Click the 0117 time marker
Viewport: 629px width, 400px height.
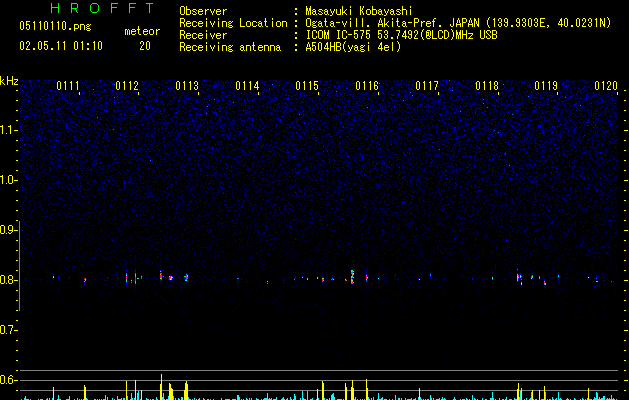click(427, 86)
